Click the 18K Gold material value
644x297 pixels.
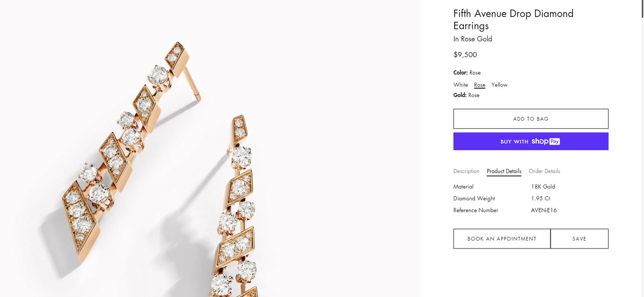click(x=543, y=187)
